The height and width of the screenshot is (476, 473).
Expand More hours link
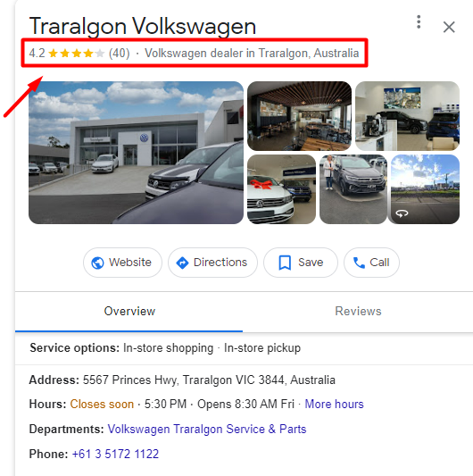[x=334, y=405]
